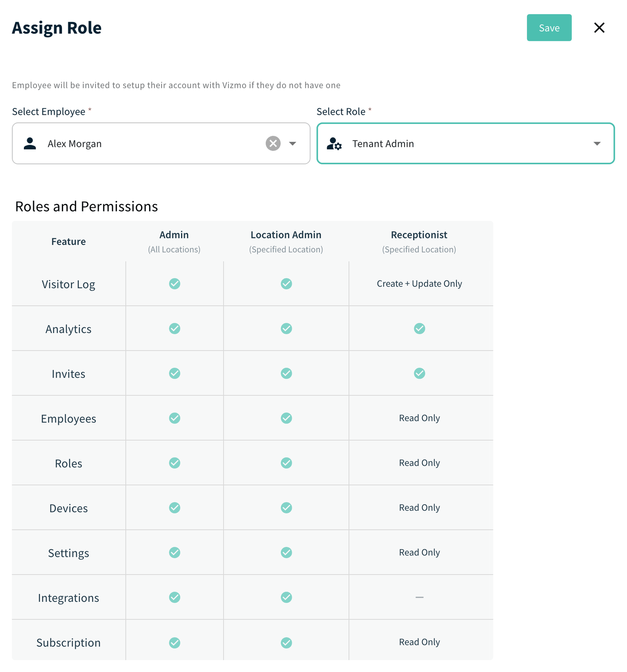Viewport: 627px width, 672px height.
Task: Click Admin checkmark for Visitor Log
Action: tap(174, 283)
